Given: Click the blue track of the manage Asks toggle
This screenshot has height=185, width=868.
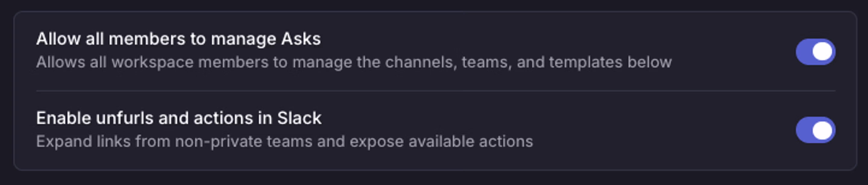Looking at the screenshot, I should (x=804, y=52).
